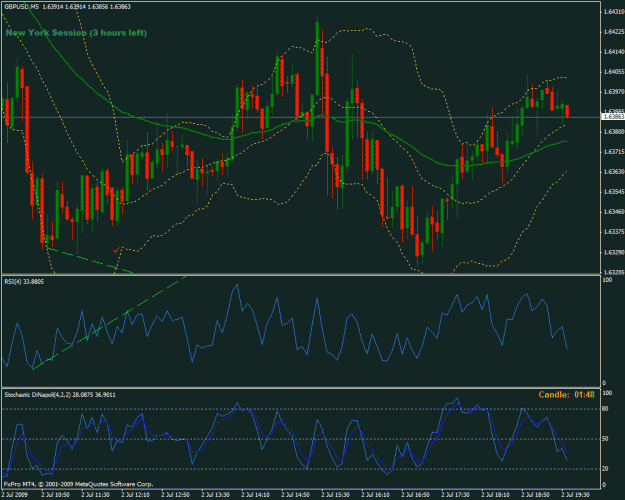
Task: Click the 1.63545 price scale label
Action: pos(614,192)
